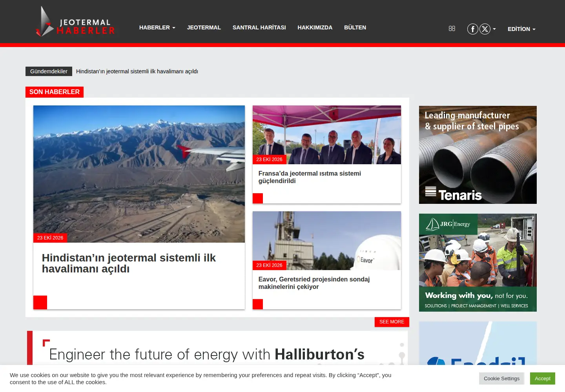Expand the HABERLER menu
This screenshot has width=565, height=392.
(157, 27)
